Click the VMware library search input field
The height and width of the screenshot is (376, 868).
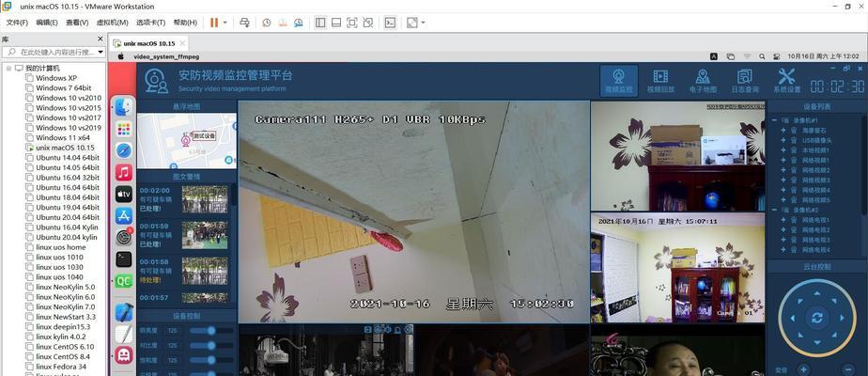point(54,52)
